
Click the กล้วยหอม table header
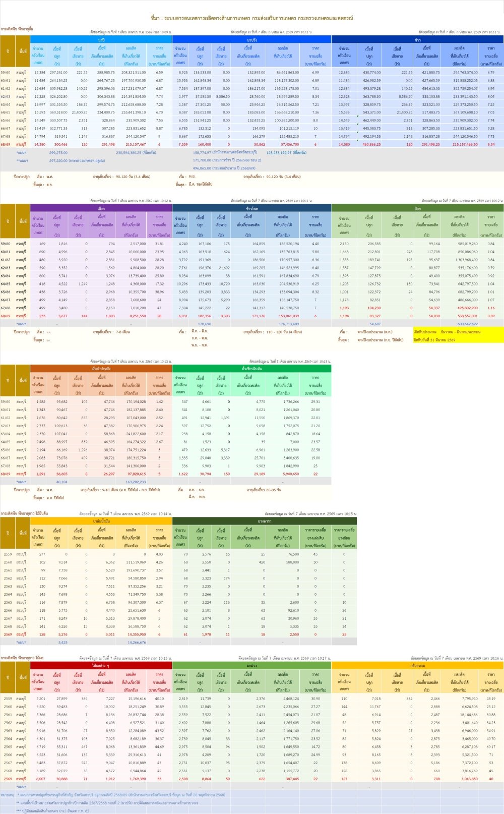(417, 665)
